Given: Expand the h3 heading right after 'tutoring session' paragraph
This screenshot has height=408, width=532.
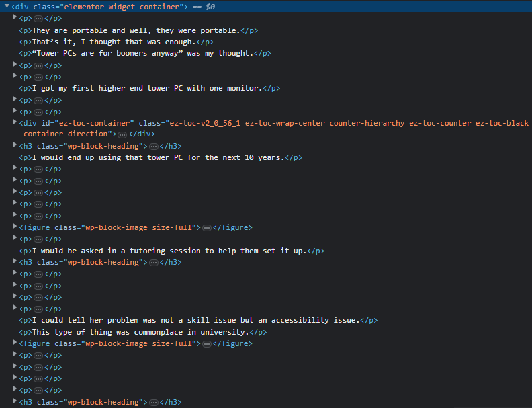Looking at the screenshot, I should 15,261.
